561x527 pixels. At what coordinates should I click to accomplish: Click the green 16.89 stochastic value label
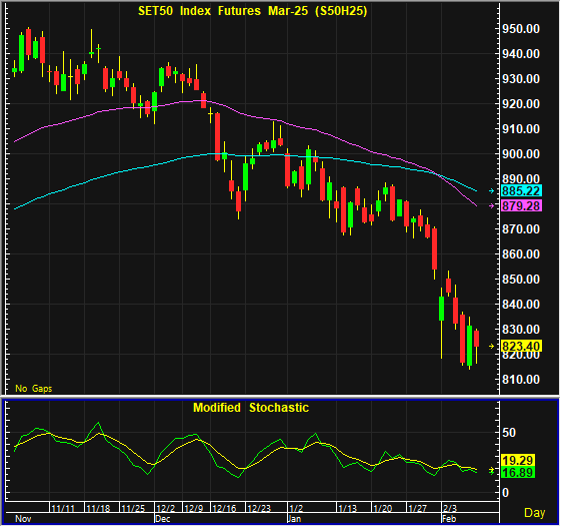[518, 473]
